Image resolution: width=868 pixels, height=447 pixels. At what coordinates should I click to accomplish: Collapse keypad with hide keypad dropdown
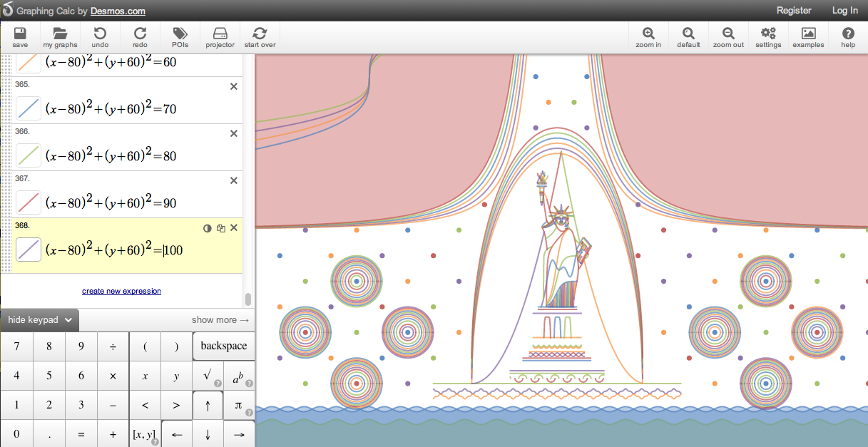coord(39,320)
